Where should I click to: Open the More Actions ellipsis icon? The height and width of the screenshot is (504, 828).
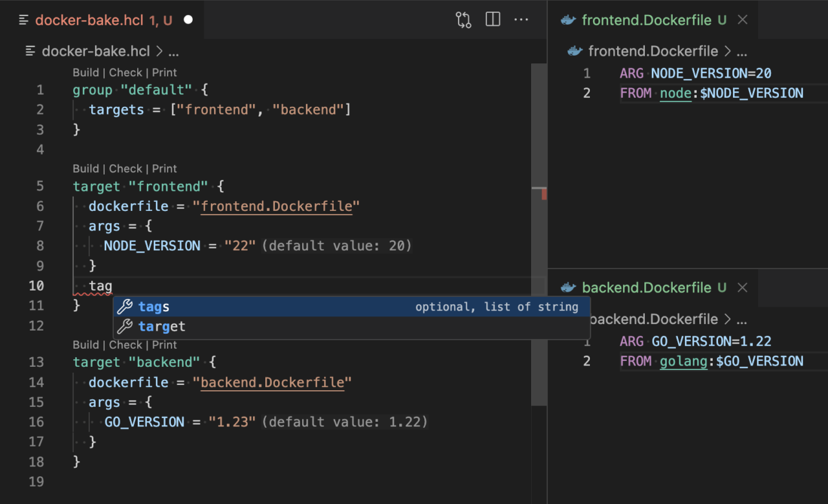(521, 19)
